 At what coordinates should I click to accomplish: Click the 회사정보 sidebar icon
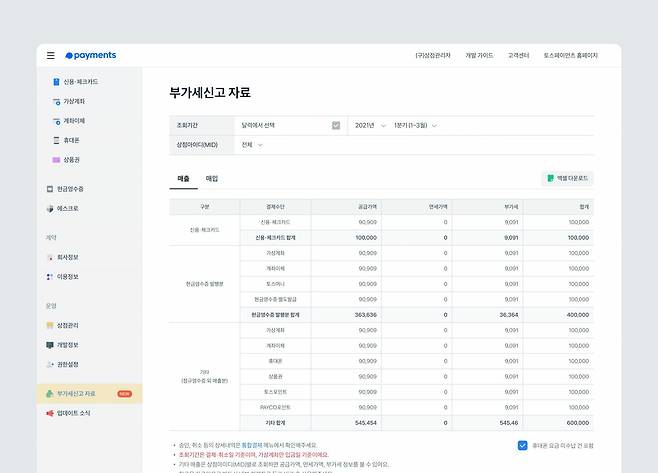[50, 257]
